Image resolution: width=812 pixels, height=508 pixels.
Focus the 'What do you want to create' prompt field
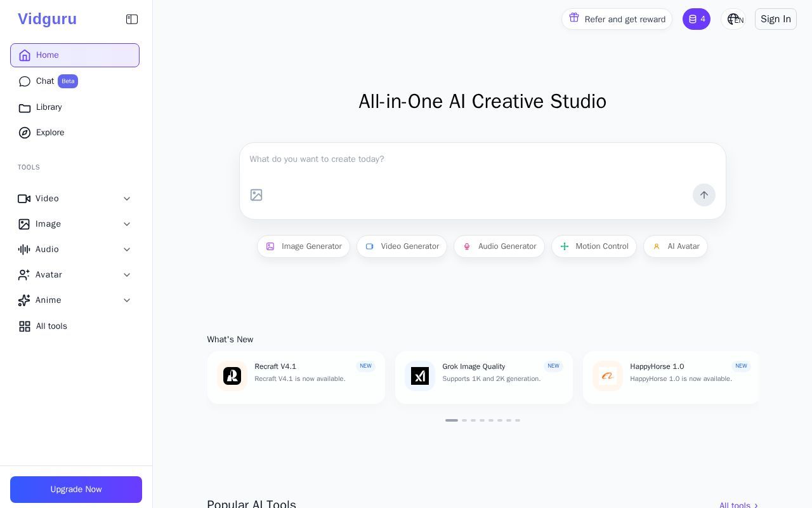click(482, 159)
